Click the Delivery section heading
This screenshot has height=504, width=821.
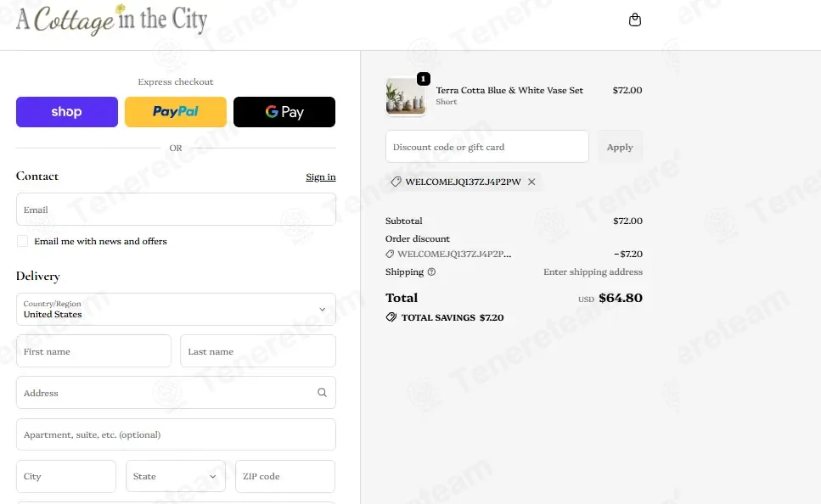[x=37, y=277]
